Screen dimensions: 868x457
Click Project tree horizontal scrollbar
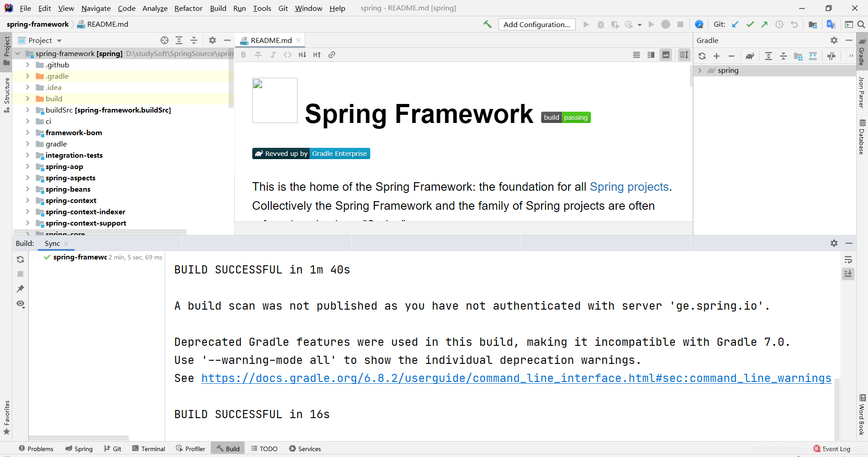(x=100, y=232)
